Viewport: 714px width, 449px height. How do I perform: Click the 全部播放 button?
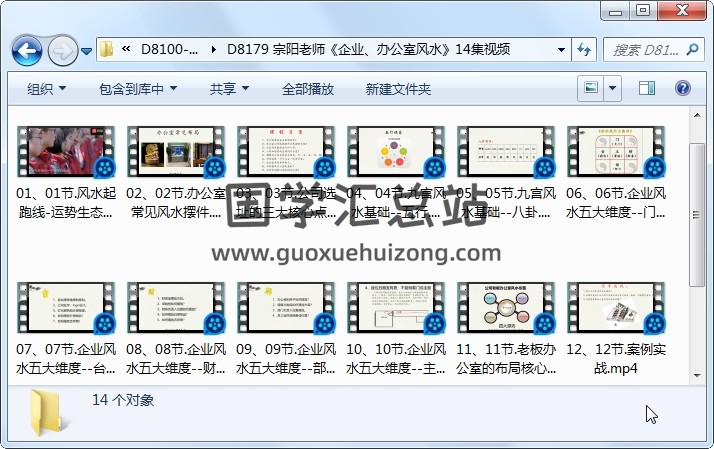click(308, 89)
